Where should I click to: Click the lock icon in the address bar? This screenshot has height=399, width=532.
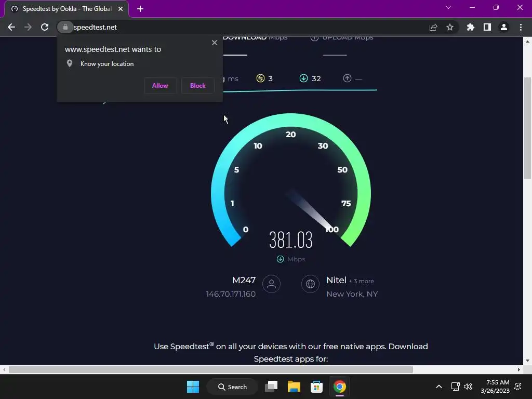pyautogui.click(x=65, y=27)
